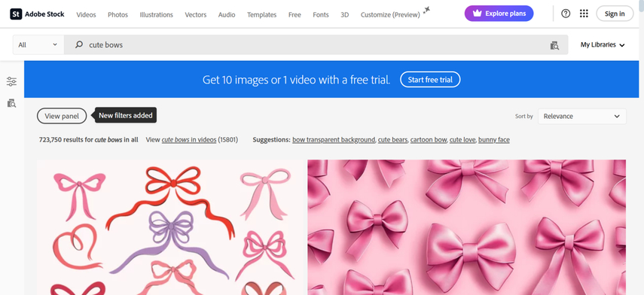This screenshot has width=644, height=295.
Task: Click the free trial banner text
Action: [x=296, y=80]
